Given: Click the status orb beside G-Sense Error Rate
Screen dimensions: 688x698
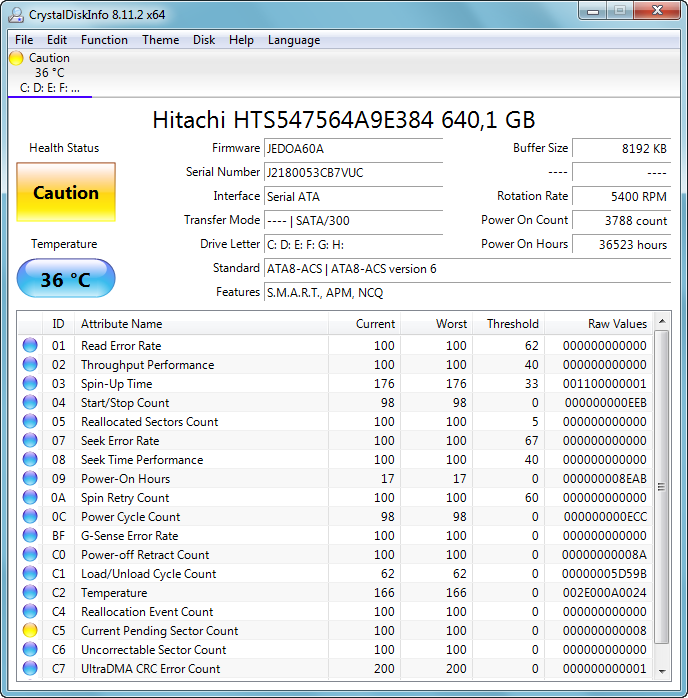Looking at the screenshot, I should tap(30, 535).
